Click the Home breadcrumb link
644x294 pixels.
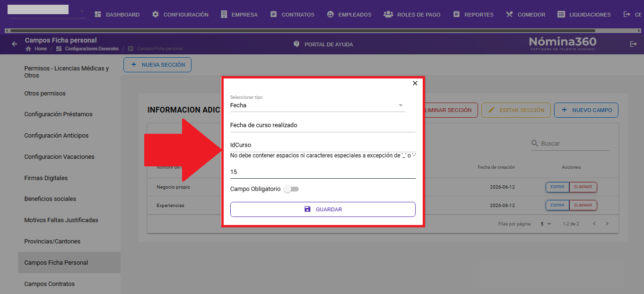(36, 49)
